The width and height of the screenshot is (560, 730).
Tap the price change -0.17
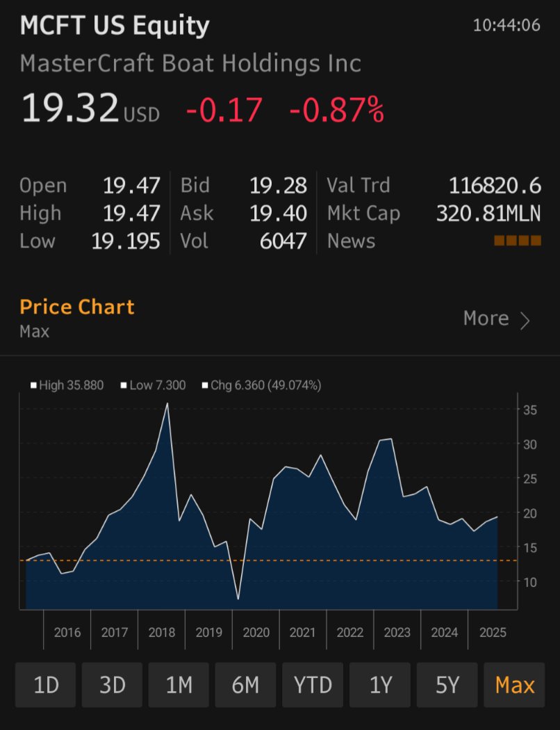pyautogui.click(x=224, y=110)
